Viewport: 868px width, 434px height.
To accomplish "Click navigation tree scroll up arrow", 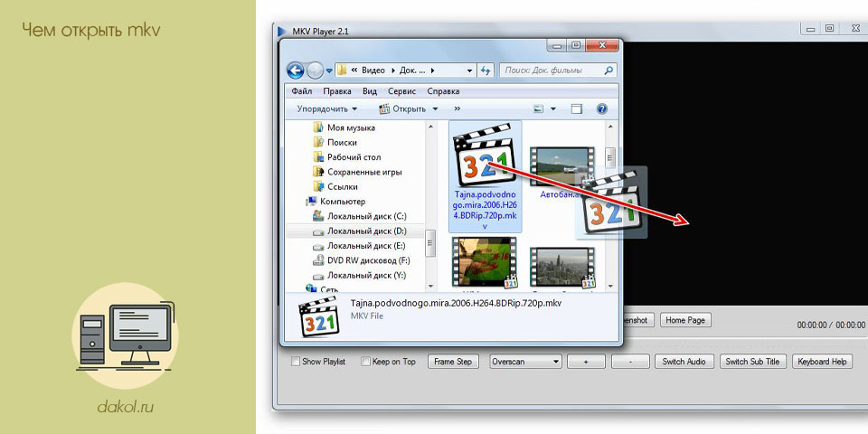I will (430, 127).
